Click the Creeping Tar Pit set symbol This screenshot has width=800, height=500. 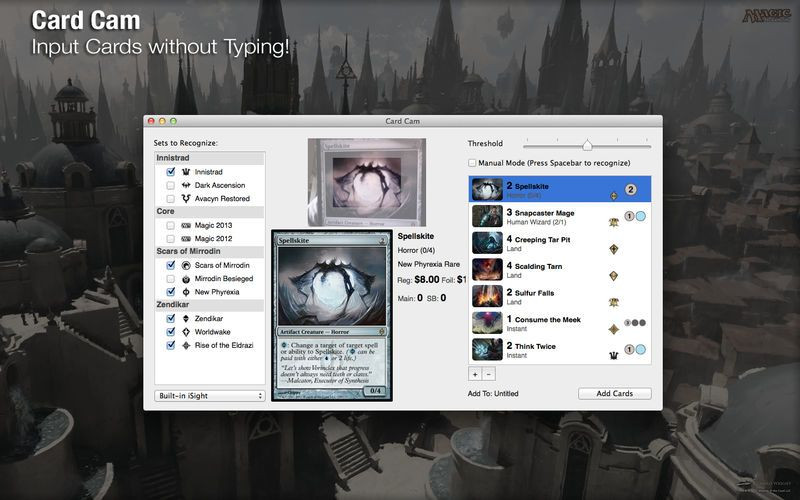pyautogui.click(x=614, y=249)
